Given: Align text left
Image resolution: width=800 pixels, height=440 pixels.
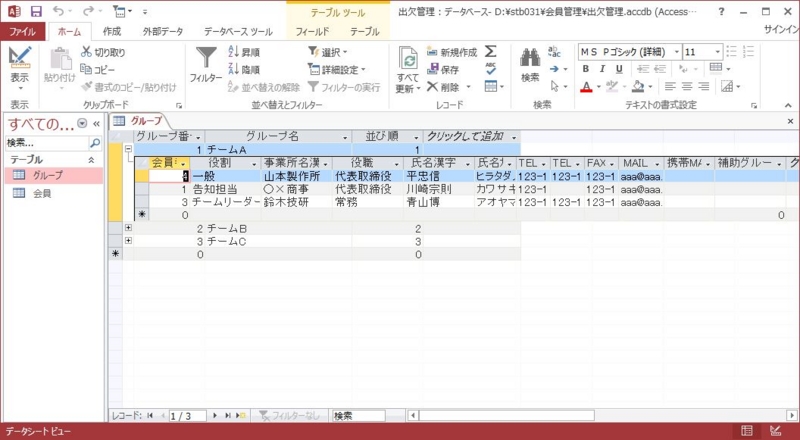Looking at the screenshot, I should click(670, 87).
